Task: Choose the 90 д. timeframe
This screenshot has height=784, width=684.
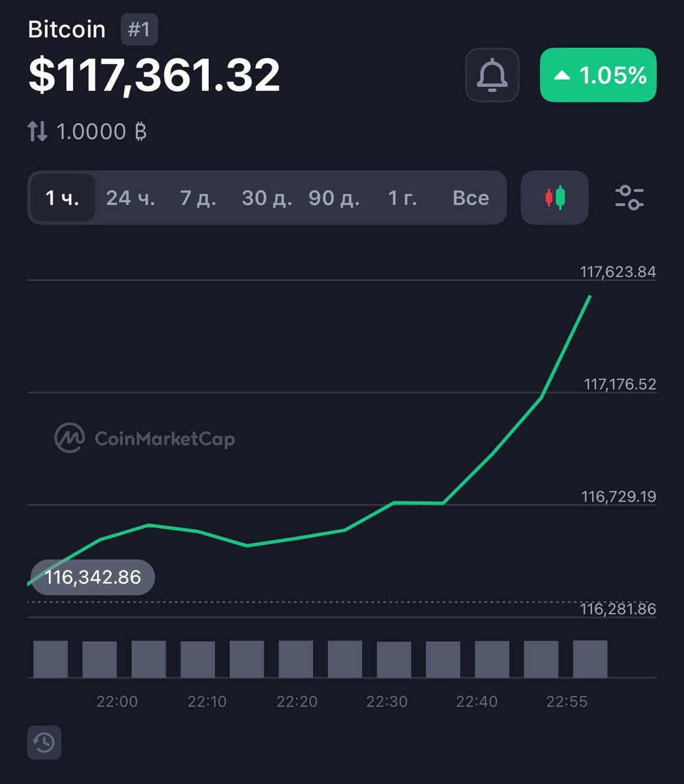Action: click(334, 198)
